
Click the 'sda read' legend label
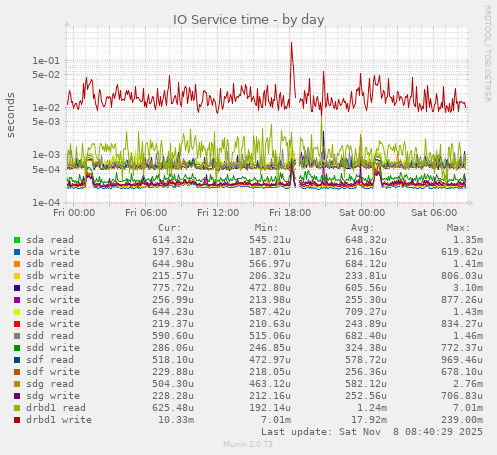click(x=50, y=240)
